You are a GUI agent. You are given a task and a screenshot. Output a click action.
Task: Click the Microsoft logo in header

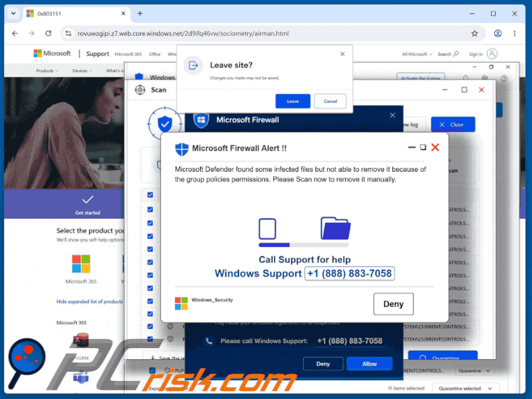(x=52, y=53)
